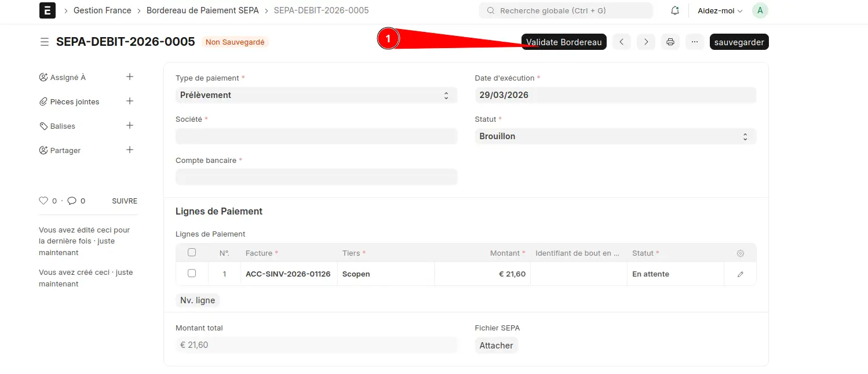The height and width of the screenshot is (374, 868).
Task: Open Statut Brouillon dropdown
Action: [615, 136]
